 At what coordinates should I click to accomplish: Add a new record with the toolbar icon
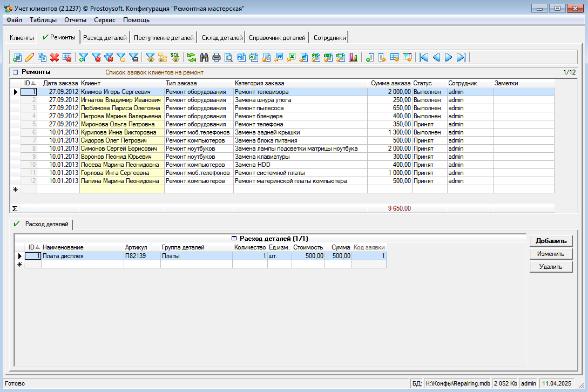coord(17,57)
